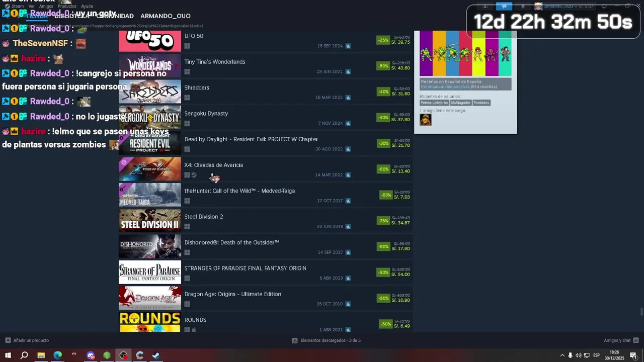
Task: Click review icon in Steel Division 2 row
Action: (x=348, y=227)
